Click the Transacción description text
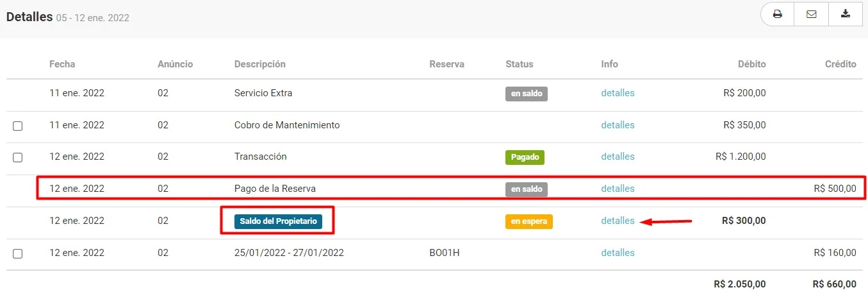This screenshot has width=868, height=299. (260, 157)
